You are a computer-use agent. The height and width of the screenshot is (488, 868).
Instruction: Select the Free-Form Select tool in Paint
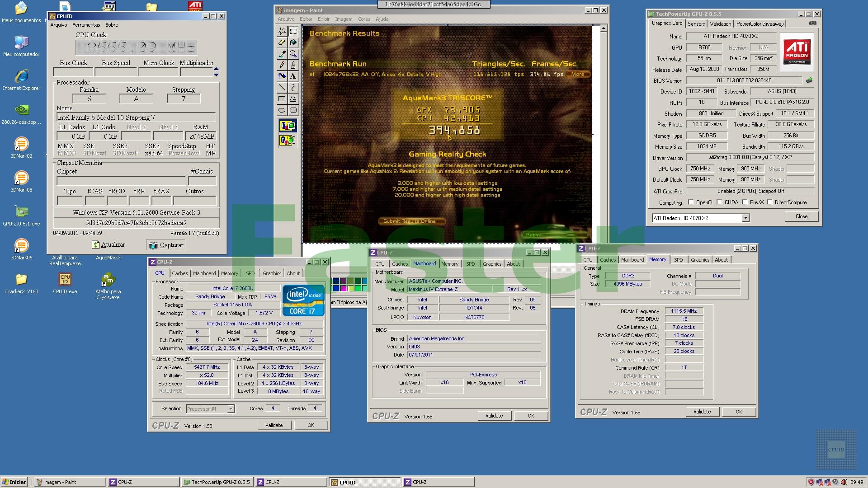(x=282, y=31)
